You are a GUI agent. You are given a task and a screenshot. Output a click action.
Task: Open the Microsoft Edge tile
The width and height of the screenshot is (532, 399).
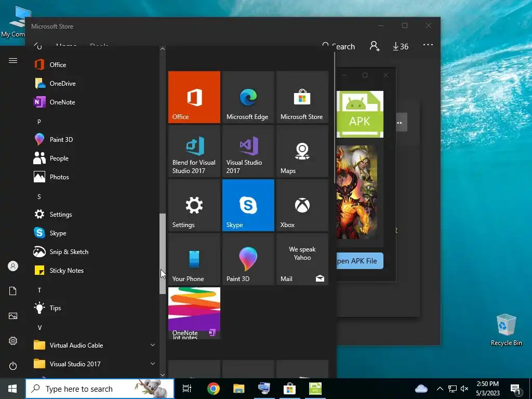click(x=248, y=97)
